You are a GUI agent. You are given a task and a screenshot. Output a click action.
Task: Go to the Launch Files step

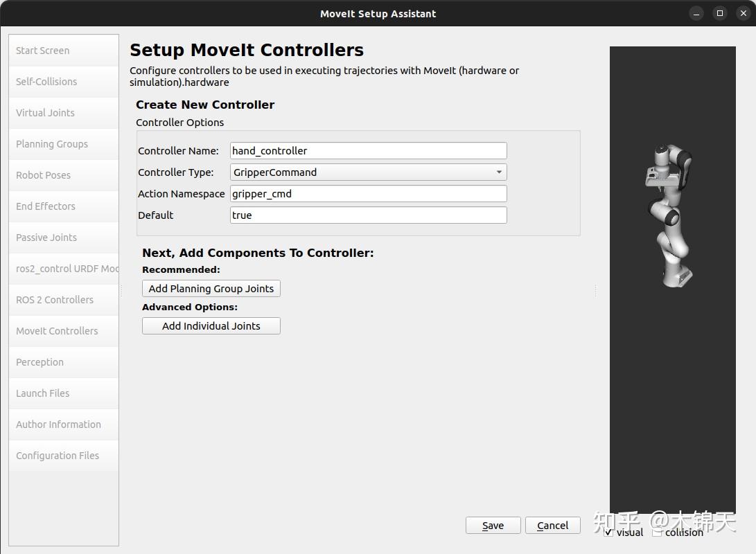pyautogui.click(x=63, y=393)
